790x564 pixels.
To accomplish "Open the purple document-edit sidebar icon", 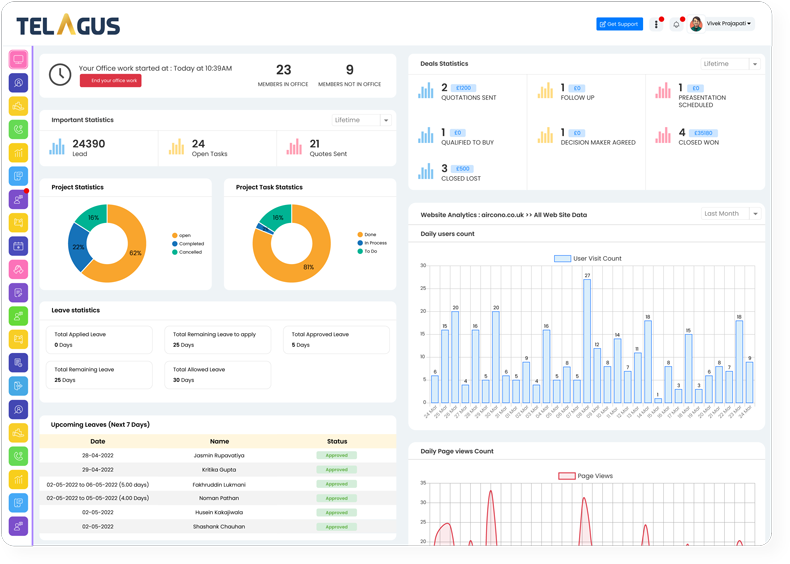I will point(19,293).
